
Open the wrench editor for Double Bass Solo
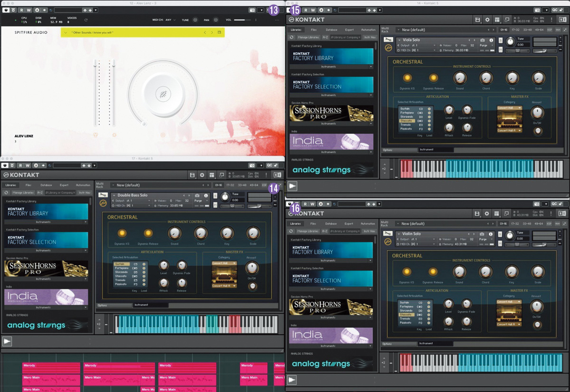click(103, 195)
